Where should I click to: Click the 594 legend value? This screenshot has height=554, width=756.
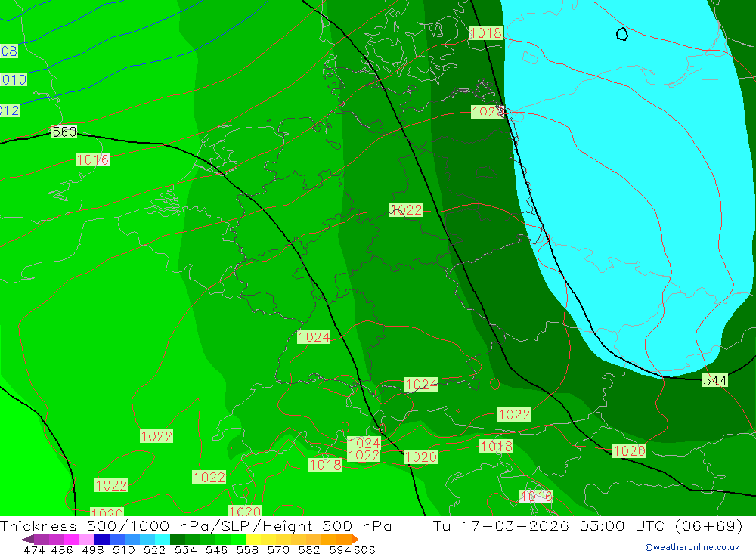coord(340,549)
